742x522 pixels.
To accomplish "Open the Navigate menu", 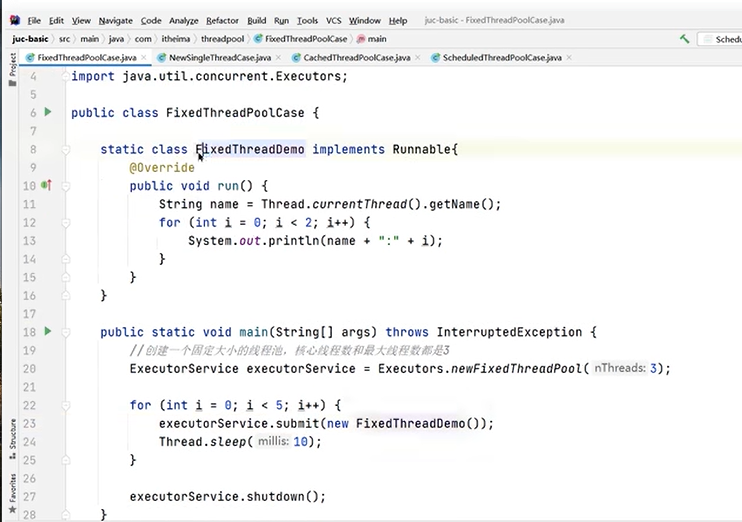I will click(x=115, y=20).
